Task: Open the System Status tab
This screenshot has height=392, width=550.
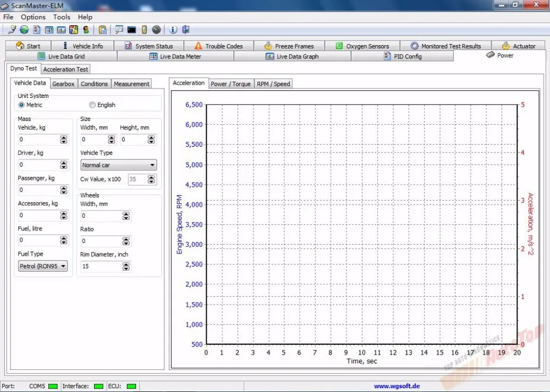Action: (x=149, y=46)
